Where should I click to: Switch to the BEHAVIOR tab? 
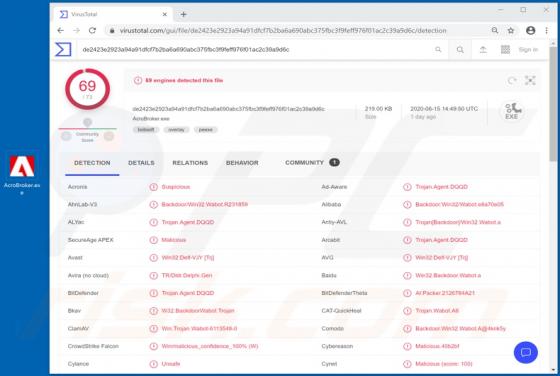click(x=242, y=163)
